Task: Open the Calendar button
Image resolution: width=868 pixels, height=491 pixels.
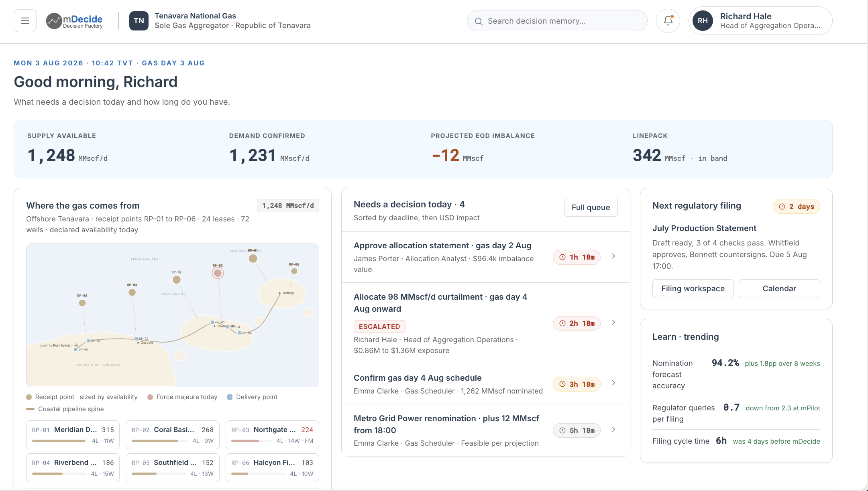Action: pyautogui.click(x=779, y=288)
